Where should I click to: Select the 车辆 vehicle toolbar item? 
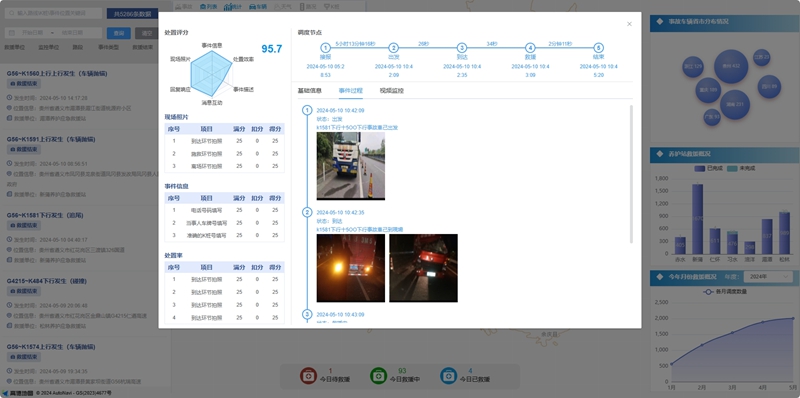[258, 7]
